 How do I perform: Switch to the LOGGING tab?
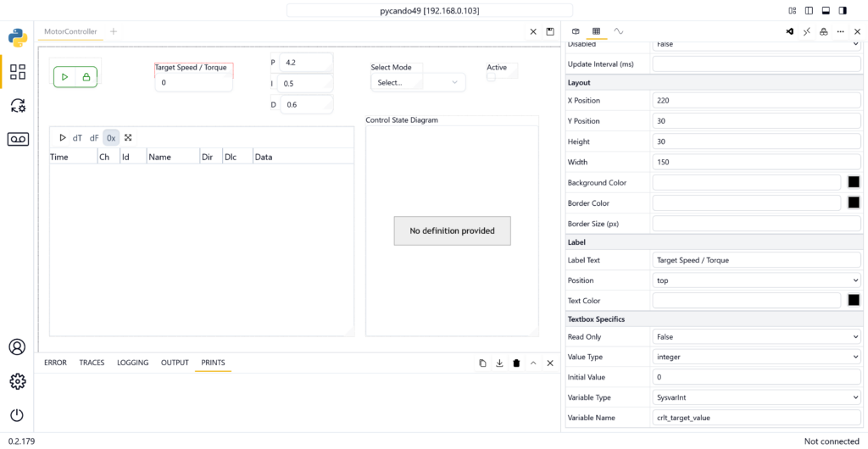pyautogui.click(x=132, y=363)
